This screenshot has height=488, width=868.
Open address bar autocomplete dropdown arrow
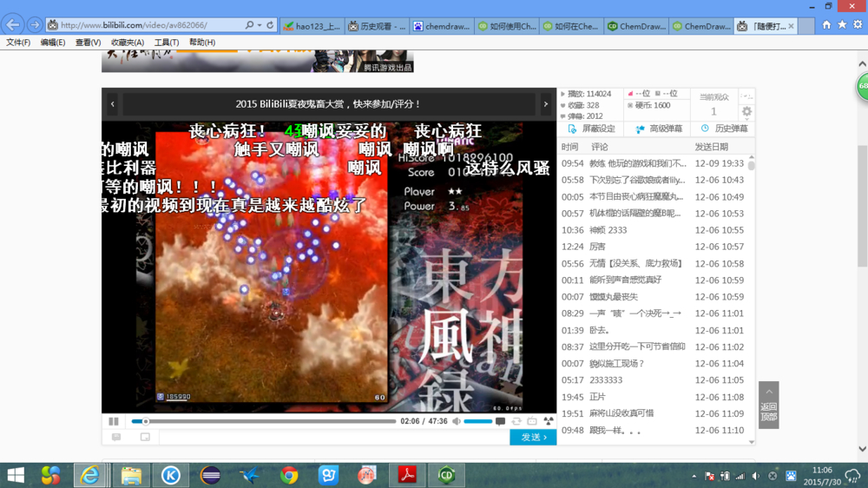coord(260,25)
